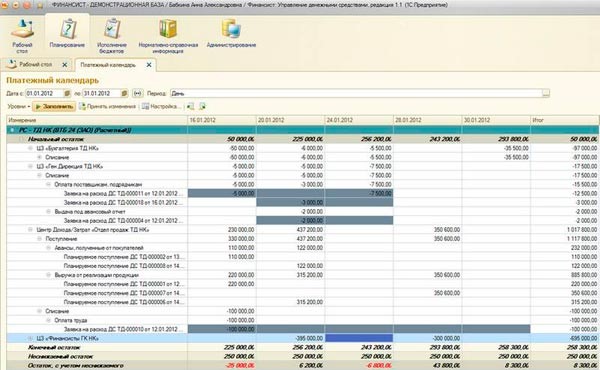Collapse Выручка от реализации продукции node

coord(49,275)
